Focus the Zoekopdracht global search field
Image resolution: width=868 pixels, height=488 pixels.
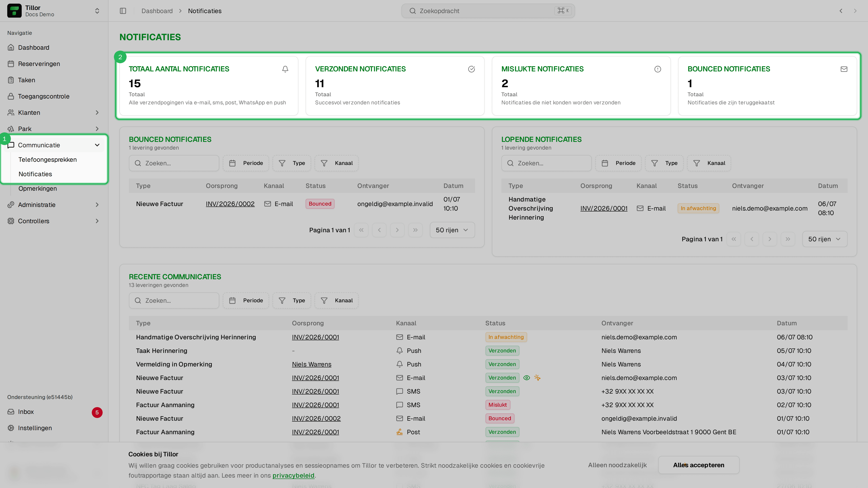488,11
